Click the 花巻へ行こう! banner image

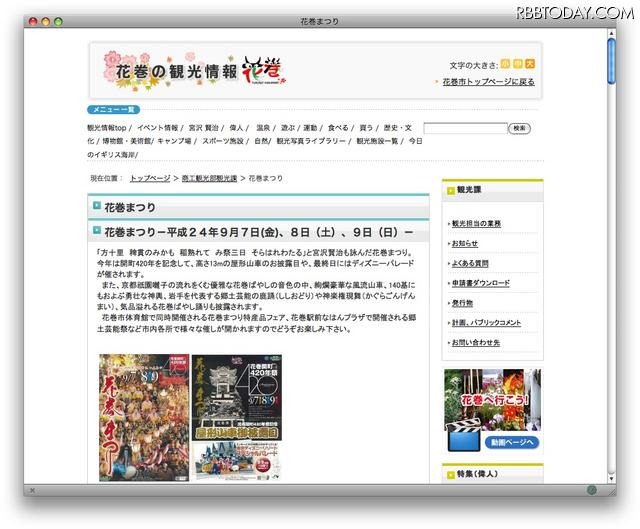click(x=493, y=400)
